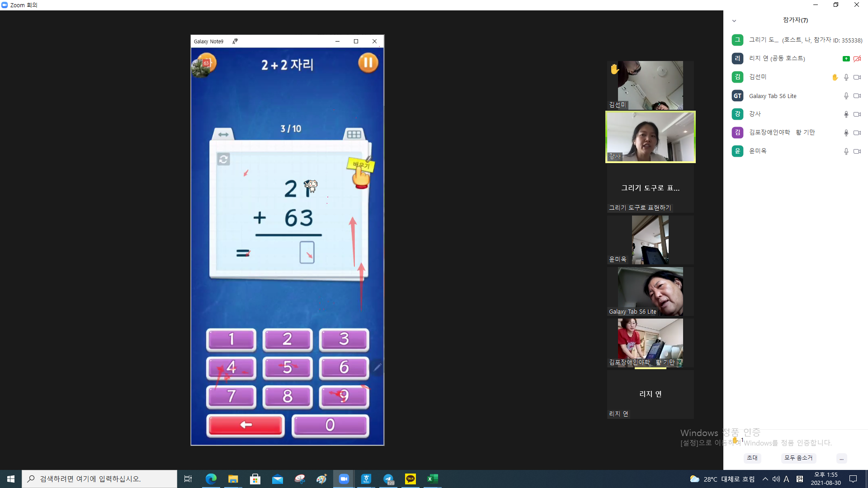Click the pencil annotation icon beside keypad
Screen dimensions: 868x488
(377, 367)
